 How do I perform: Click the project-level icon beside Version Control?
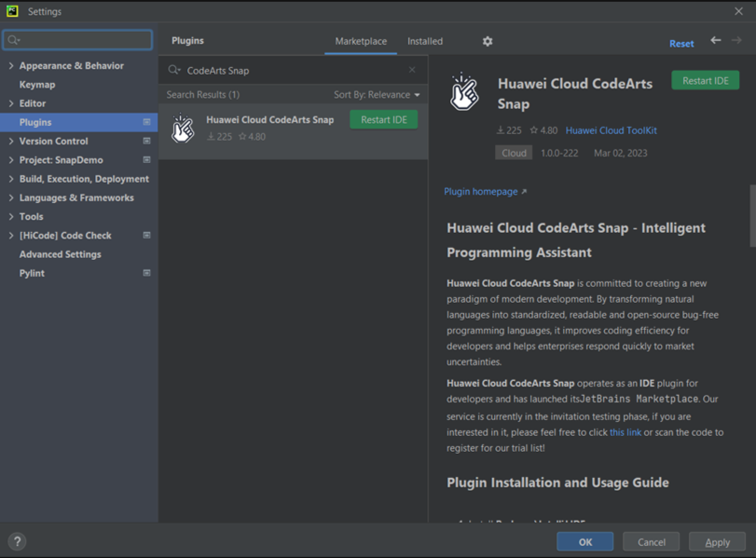[146, 142]
